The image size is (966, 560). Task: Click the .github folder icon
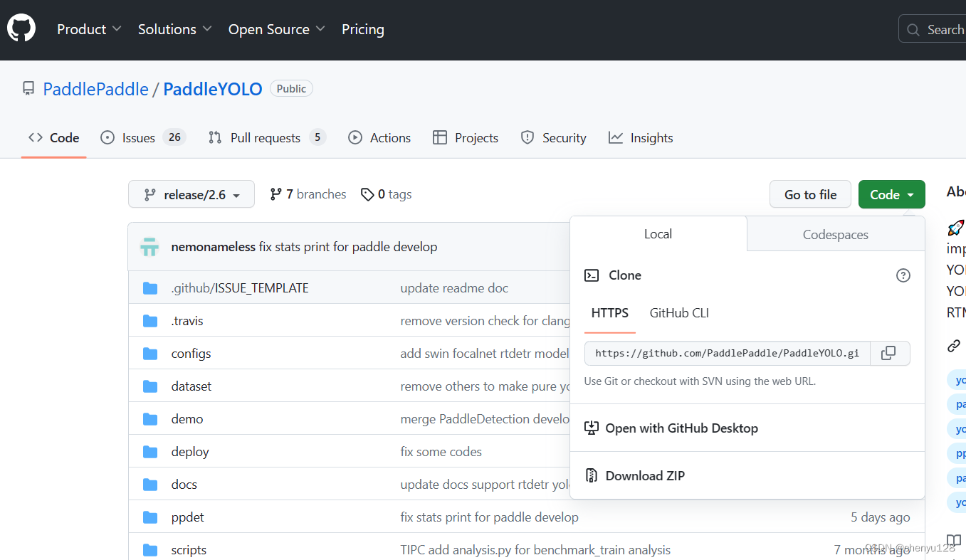tap(150, 288)
